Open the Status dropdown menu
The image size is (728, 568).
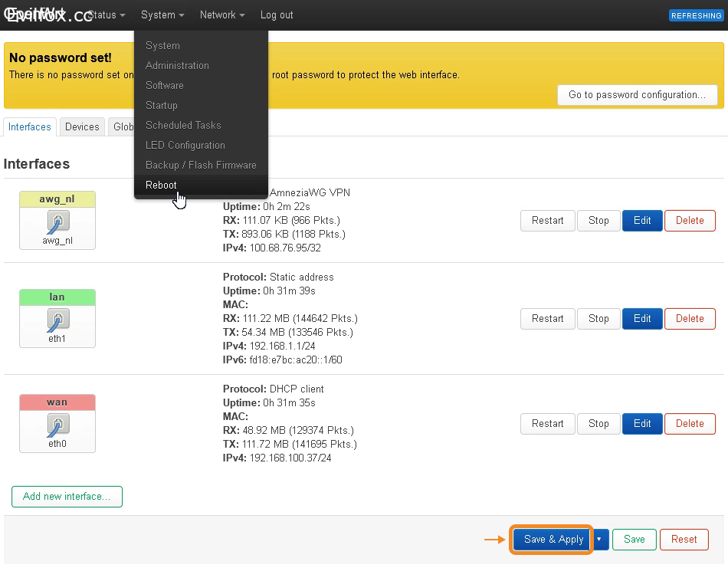(x=107, y=15)
